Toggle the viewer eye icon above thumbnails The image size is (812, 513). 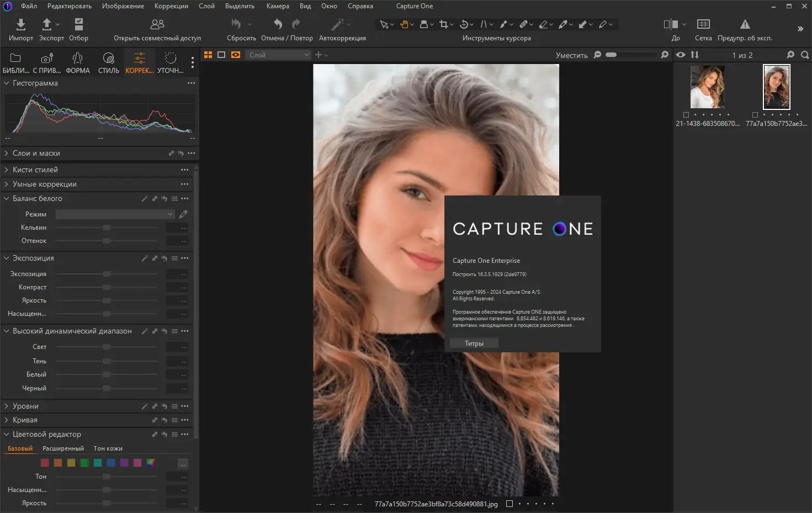[x=681, y=55]
